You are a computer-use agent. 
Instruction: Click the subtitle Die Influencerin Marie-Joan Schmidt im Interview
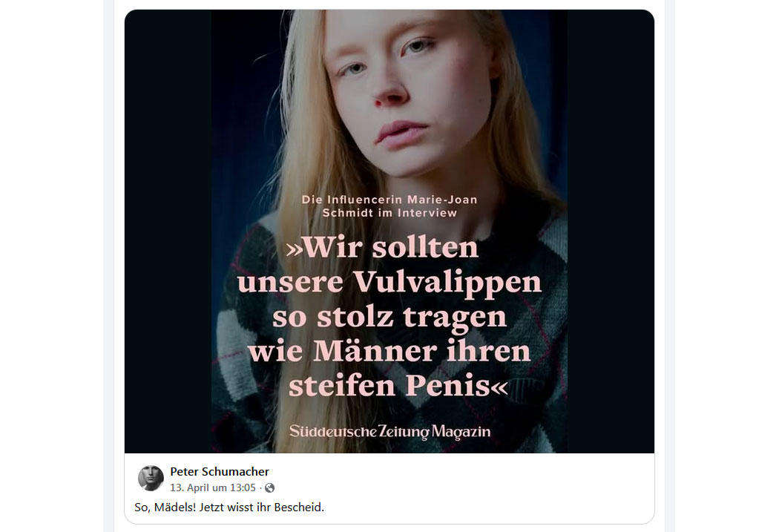(389, 206)
